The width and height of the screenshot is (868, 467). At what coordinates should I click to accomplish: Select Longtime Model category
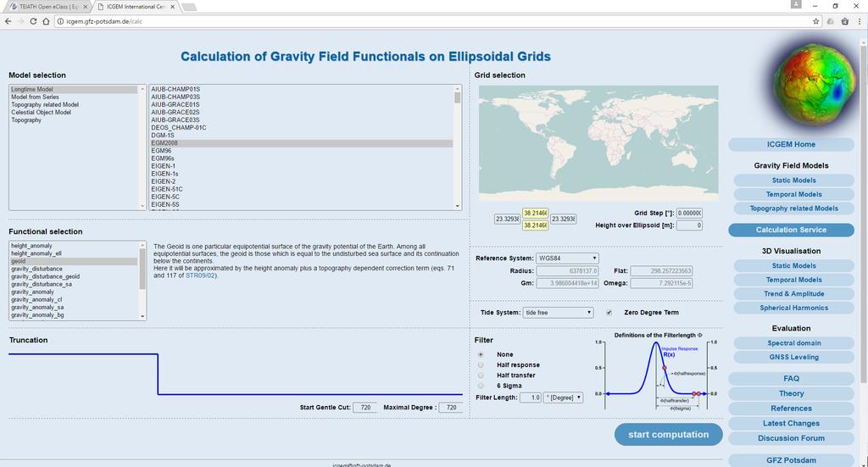pyautogui.click(x=74, y=89)
